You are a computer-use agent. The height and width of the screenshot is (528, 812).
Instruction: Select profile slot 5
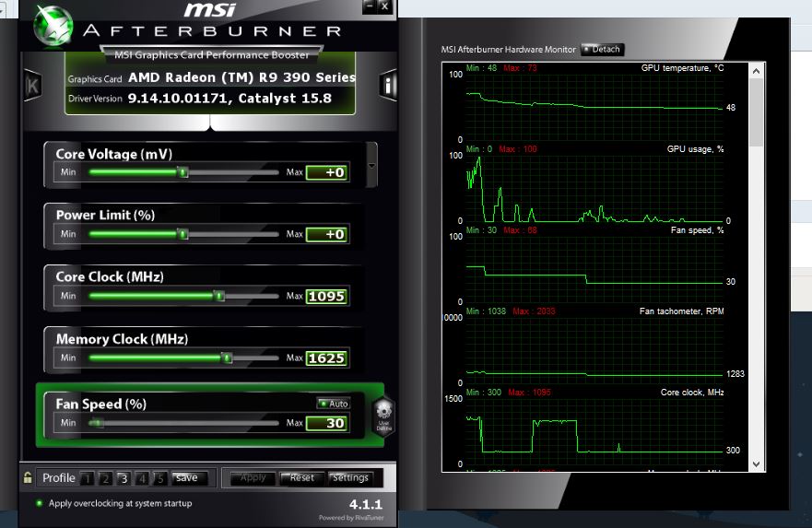point(159,478)
